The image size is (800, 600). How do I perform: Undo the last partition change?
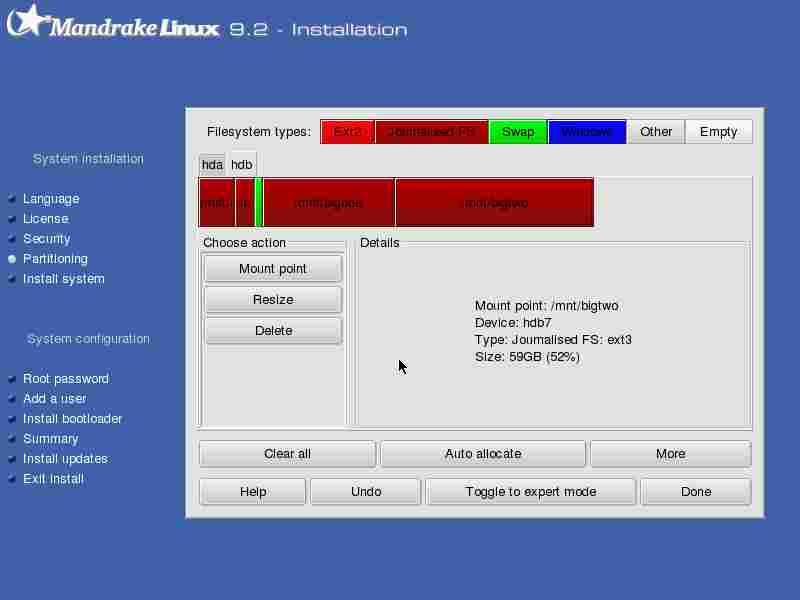(366, 491)
